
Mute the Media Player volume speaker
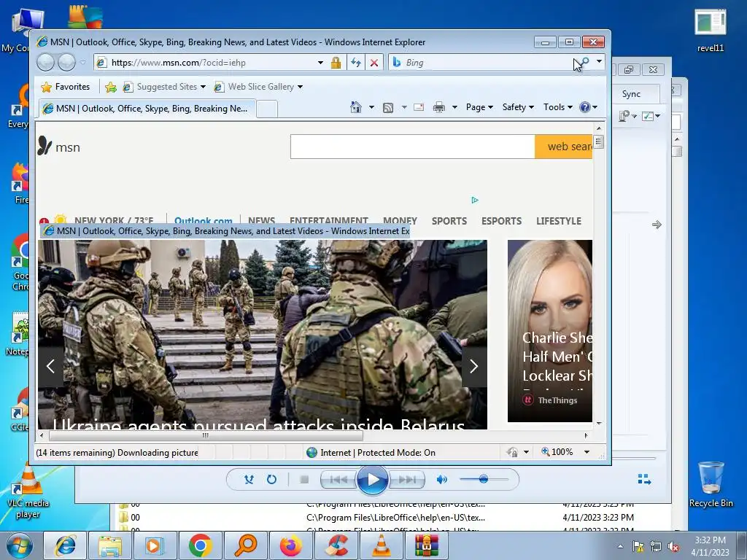coord(441,480)
